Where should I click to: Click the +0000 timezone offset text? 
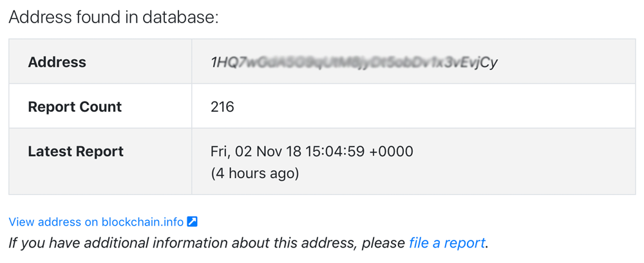click(391, 152)
